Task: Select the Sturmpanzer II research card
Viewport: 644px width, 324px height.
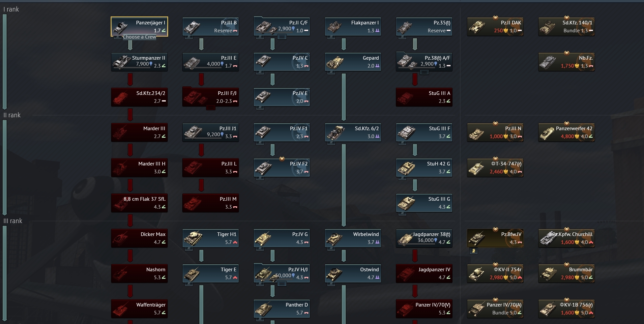Action: tap(139, 62)
